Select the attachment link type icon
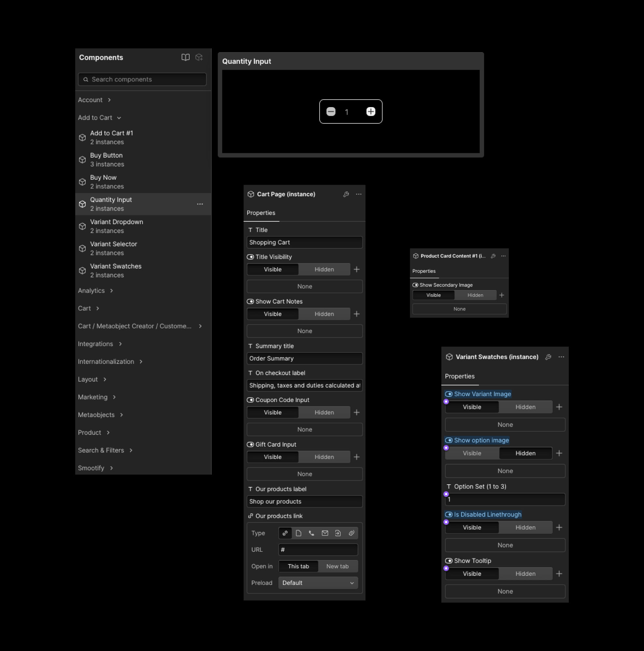Viewport: 644px width, 651px height. [351, 533]
